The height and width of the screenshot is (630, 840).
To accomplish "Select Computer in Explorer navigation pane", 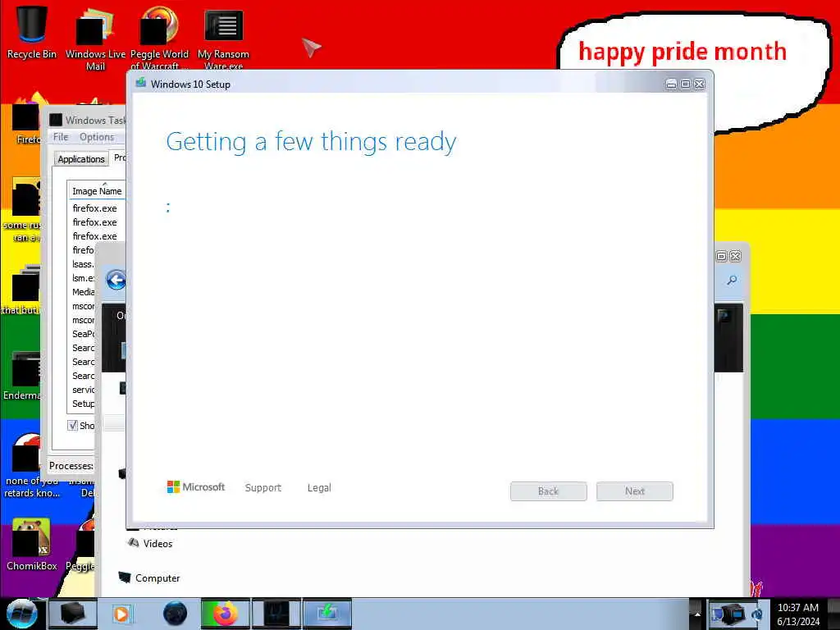I will coord(149,578).
